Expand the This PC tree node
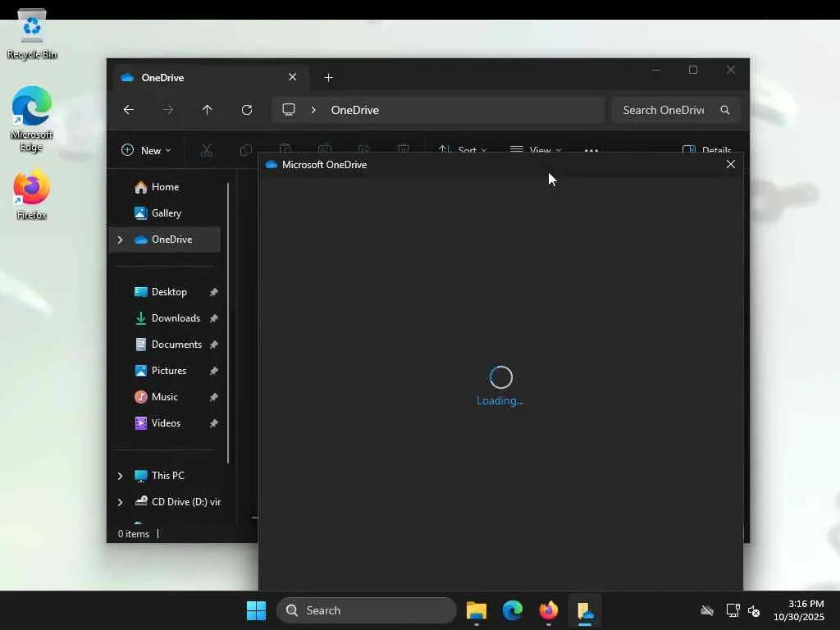The height and width of the screenshot is (630, 840). (x=120, y=476)
